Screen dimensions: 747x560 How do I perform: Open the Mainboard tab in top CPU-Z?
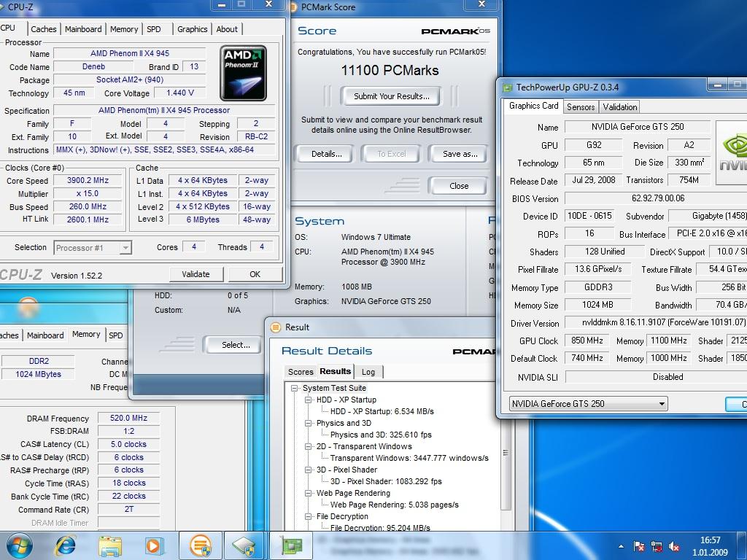[x=83, y=29]
